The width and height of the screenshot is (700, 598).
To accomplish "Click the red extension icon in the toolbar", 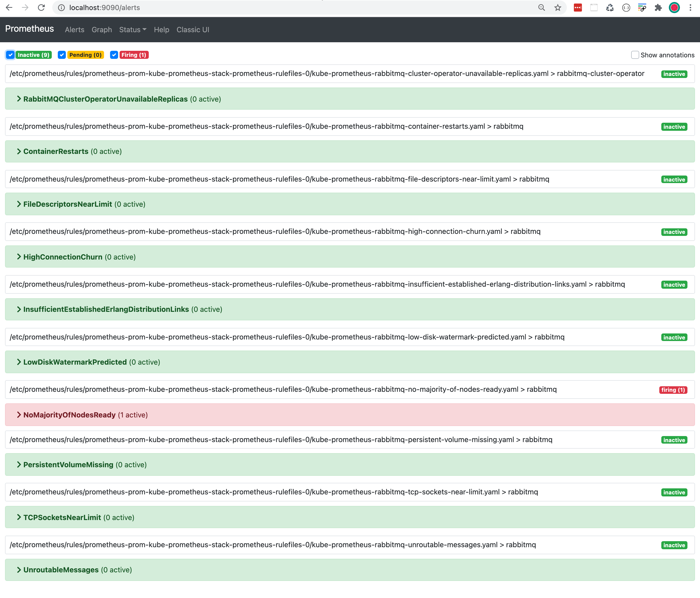I will [x=578, y=8].
